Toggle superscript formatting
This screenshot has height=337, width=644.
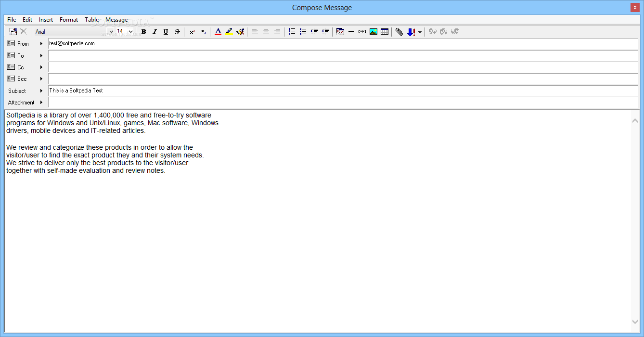[192, 32]
